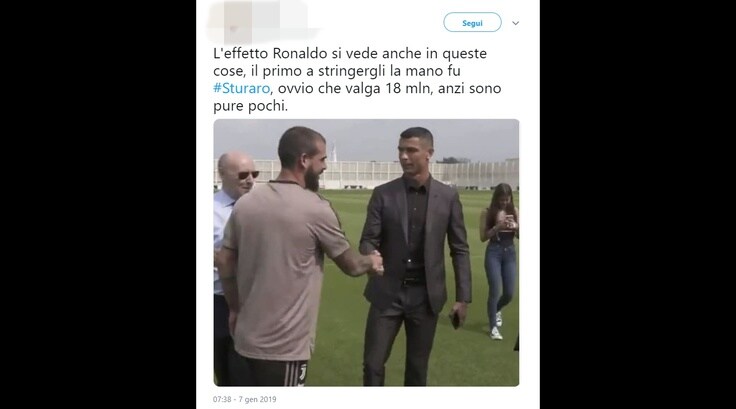Click the black area right of tweet
This screenshot has height=409, width=736.
[x=638, y=204]
